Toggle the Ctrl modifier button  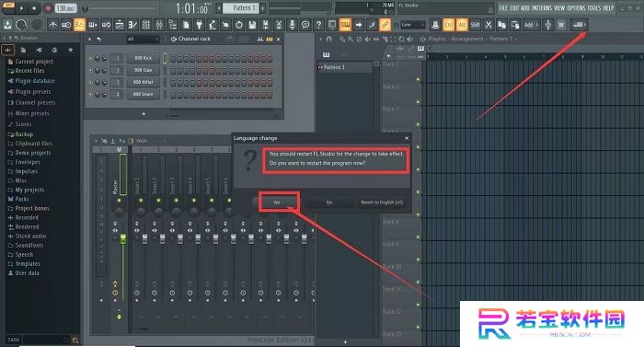(449, 25)
